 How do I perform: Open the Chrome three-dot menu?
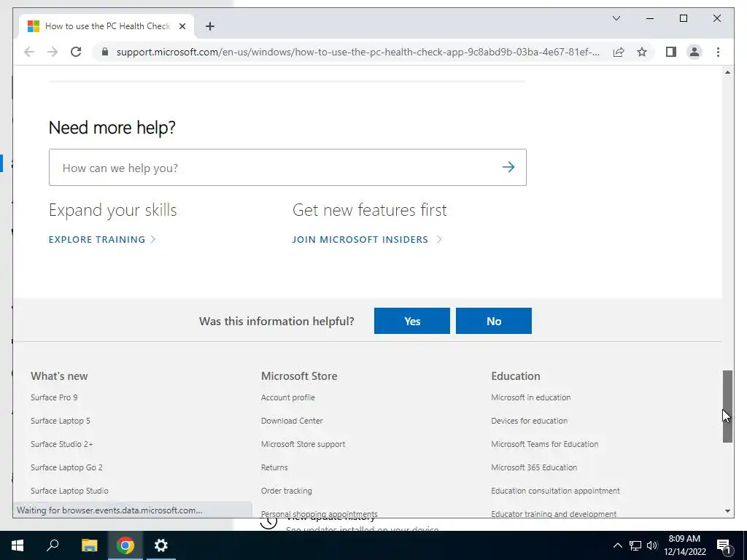coord(718,52)
